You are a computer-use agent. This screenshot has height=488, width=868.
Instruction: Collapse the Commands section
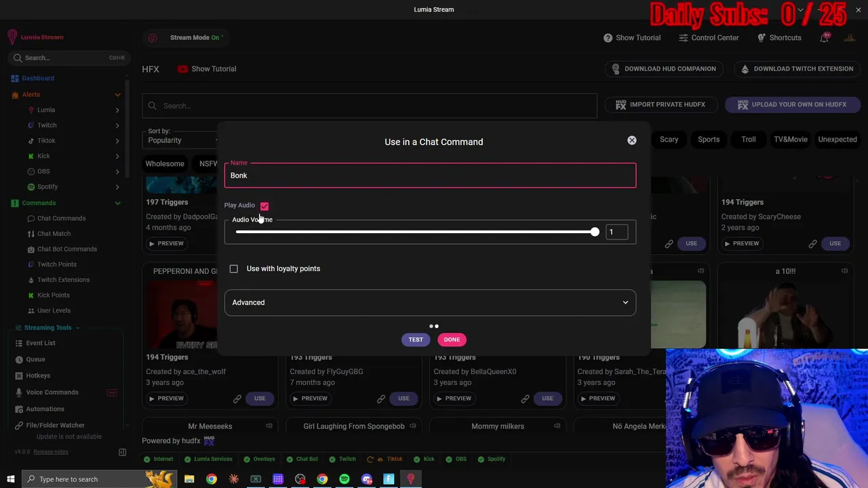click(117, 203)
